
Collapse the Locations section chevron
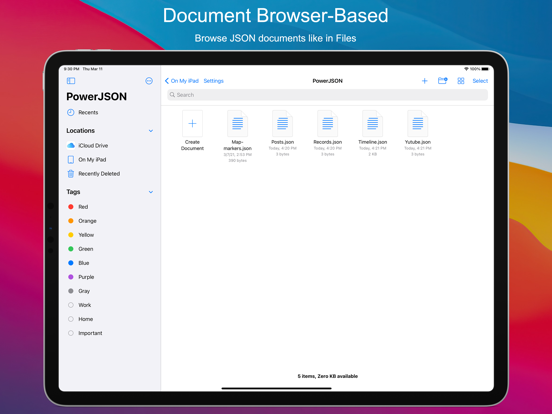point(151,131)
